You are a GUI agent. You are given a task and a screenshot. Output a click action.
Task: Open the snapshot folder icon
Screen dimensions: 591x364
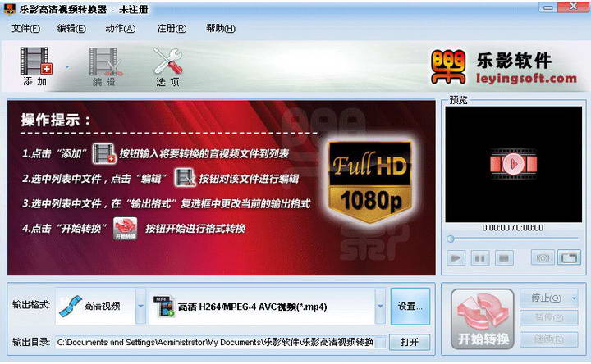click(x=569, y=258)
